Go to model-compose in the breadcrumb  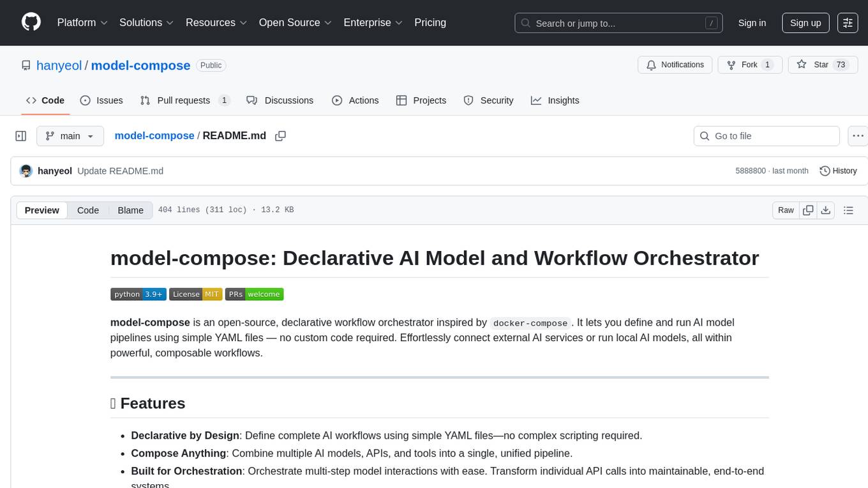pos(154,136)
